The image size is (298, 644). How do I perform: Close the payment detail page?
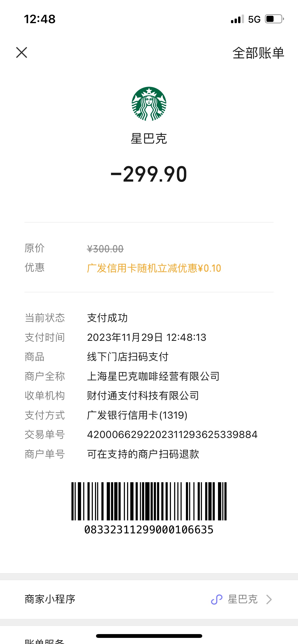[x=22, y=53]
